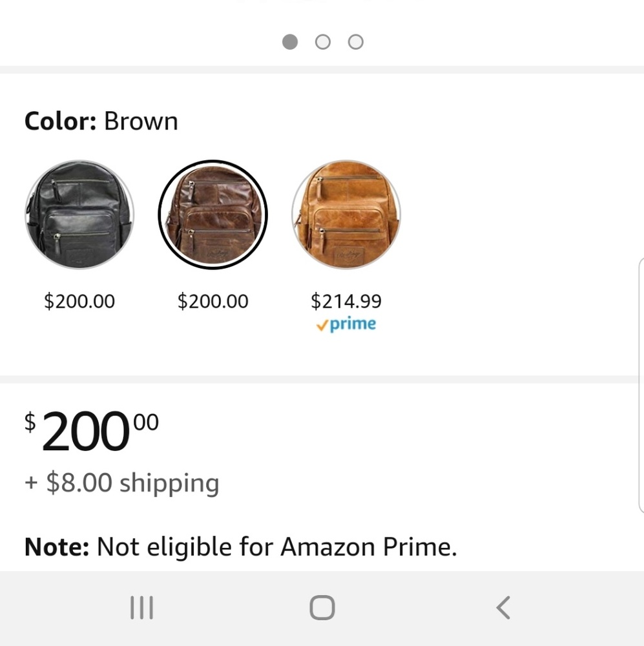
Task: Click the large $200.00 main price
Action: pos(90,432)
